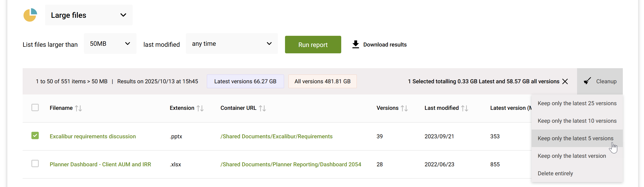644x187 pixels.
Task: Click the versions count 39 cell
Action: click(379, 137)
